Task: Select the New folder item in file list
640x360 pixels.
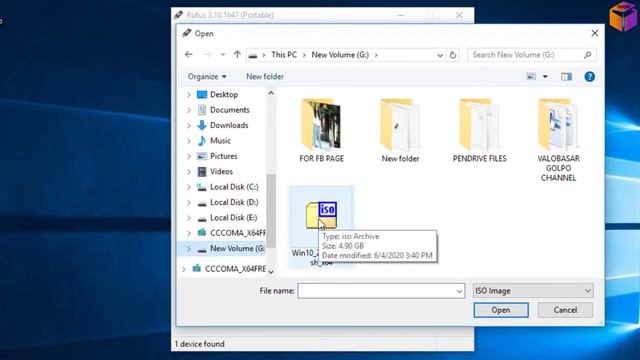Action: pos(400,131)
